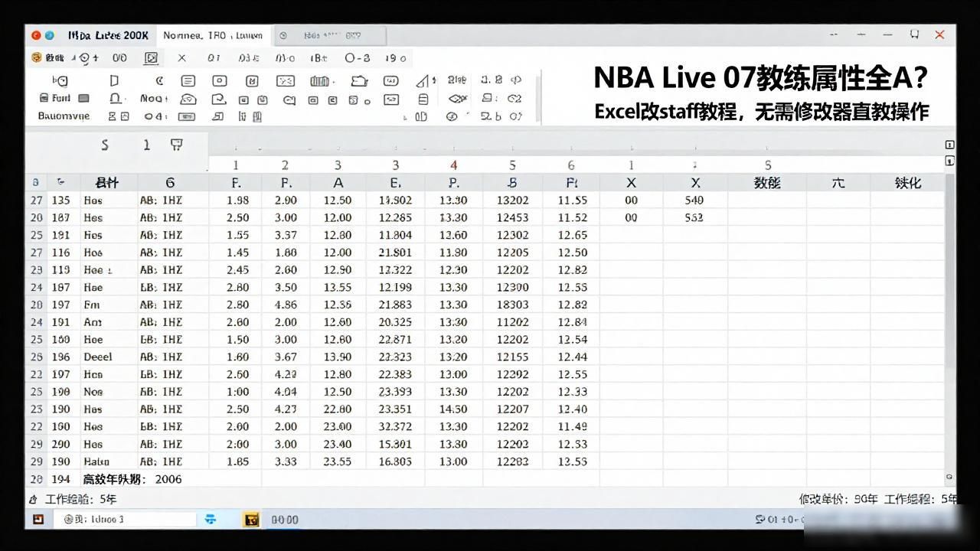The image size is (980, 551).
Task: Click the folder-shaped icon in the ribbon's top row
Action: [359, 81]
